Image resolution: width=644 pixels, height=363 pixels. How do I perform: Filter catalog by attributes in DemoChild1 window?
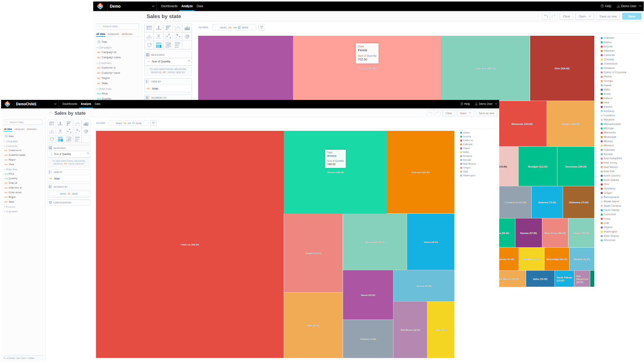point(32,129)
